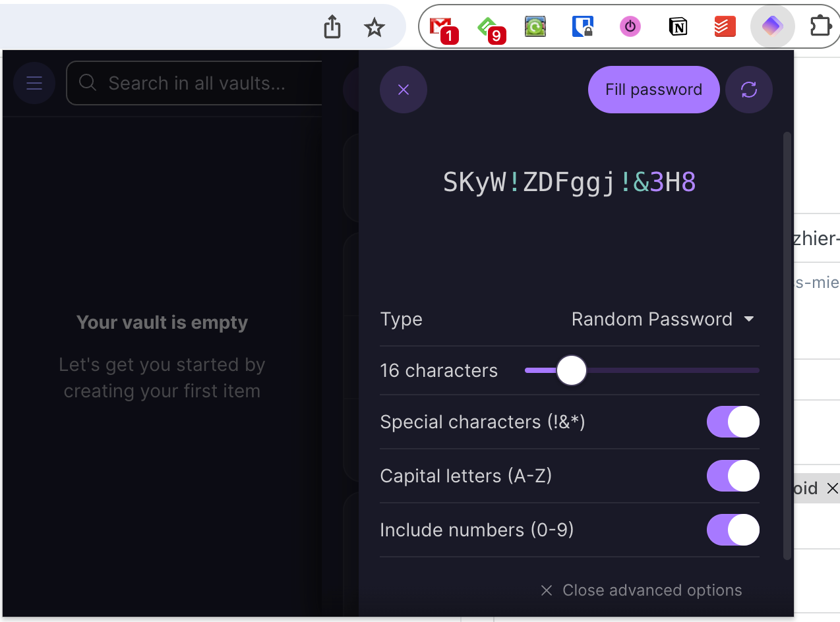Click the regenerate password refresh icon
840x622 pixels.
tap(749, 90)
